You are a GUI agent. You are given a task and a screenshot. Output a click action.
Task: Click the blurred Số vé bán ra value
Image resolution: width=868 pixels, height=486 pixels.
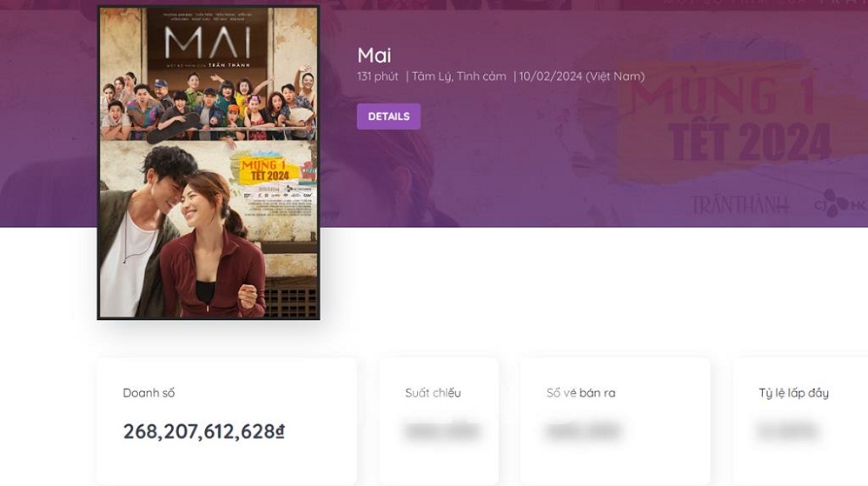[x=582, y=431]
